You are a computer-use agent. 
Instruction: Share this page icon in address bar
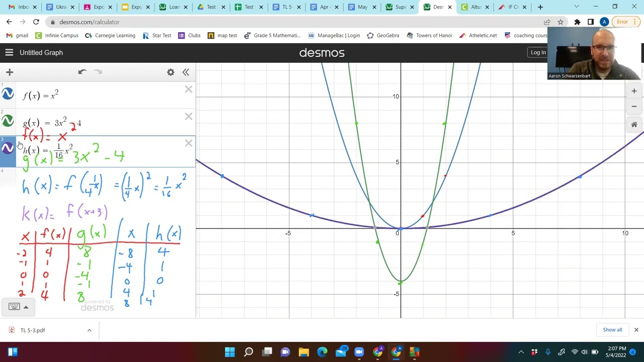[547, 22]
